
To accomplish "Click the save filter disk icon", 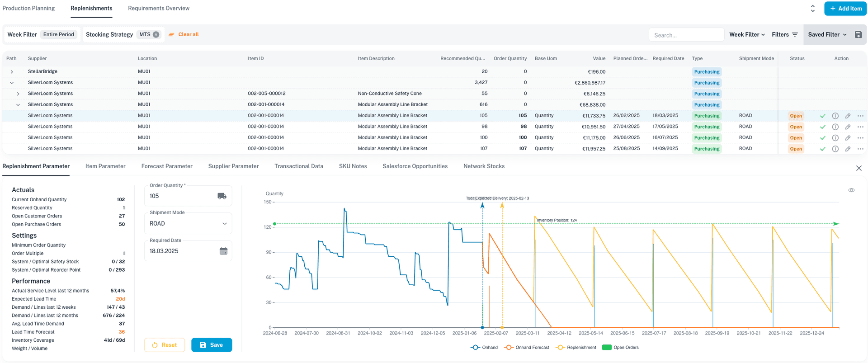I will (858, 35).
